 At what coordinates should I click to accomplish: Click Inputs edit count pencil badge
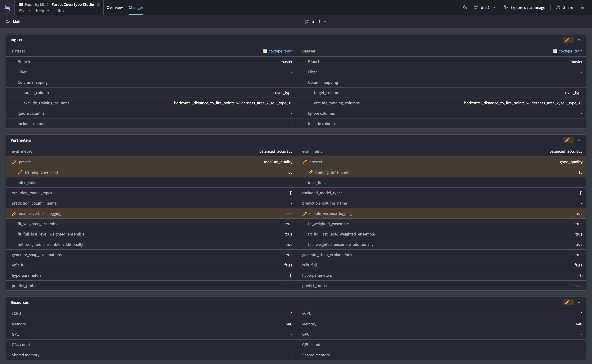click(568, 40)
